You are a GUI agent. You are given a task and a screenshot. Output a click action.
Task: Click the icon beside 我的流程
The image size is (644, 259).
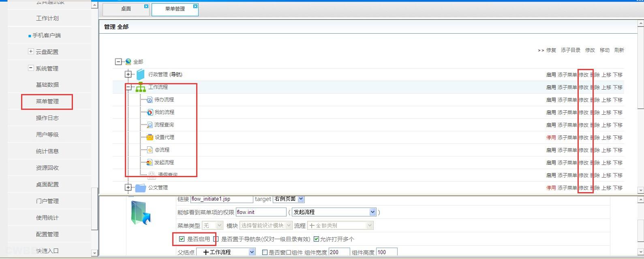click(150, 112)
